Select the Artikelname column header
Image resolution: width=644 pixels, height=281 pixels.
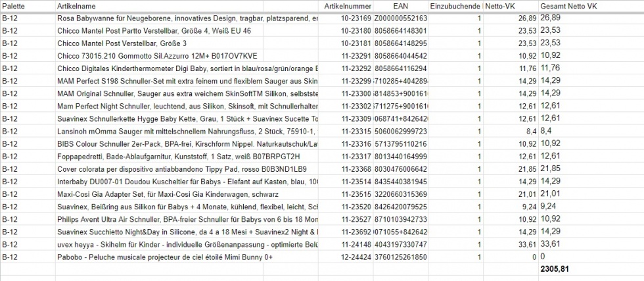point(159,6)
